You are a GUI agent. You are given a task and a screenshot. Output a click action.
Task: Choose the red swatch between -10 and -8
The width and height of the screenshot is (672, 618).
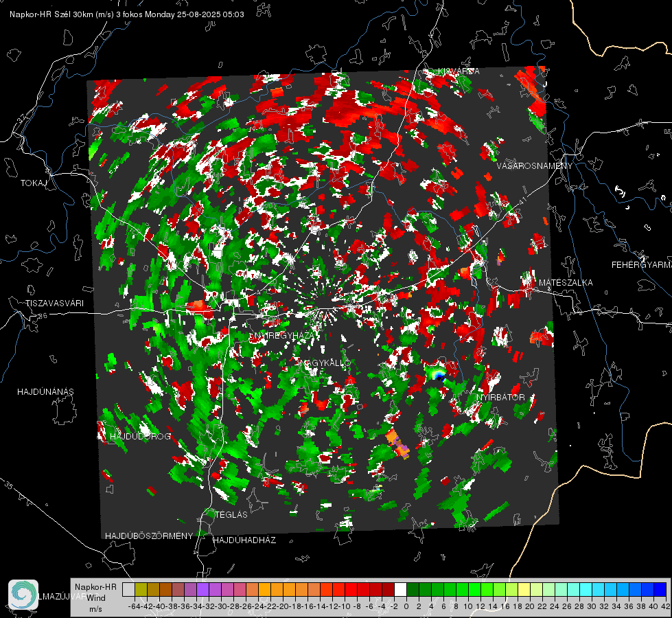click(x=351, y=589)
